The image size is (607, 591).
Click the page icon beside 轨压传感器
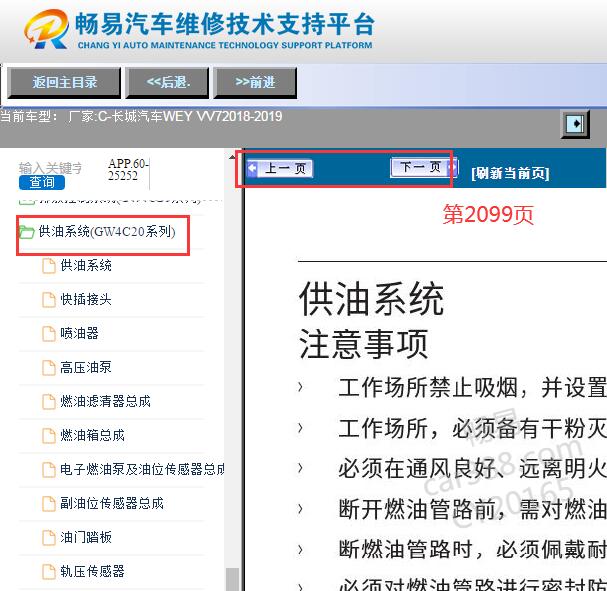tap(49, 572)
